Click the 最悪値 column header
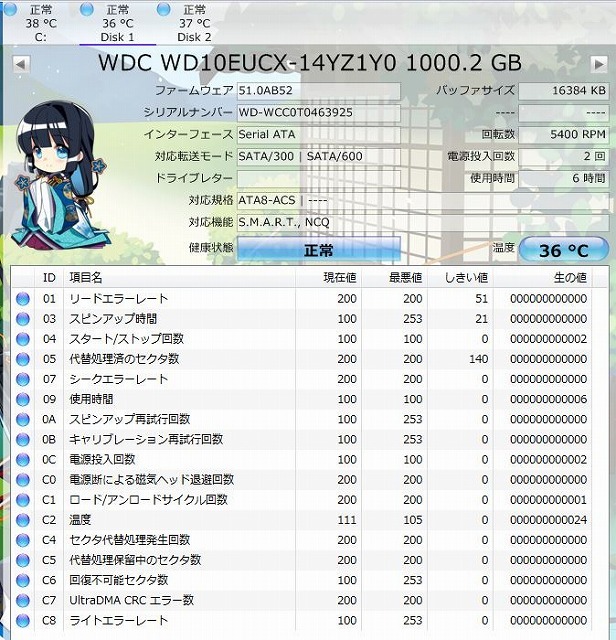The image size is (616, 640). [394, 278]
